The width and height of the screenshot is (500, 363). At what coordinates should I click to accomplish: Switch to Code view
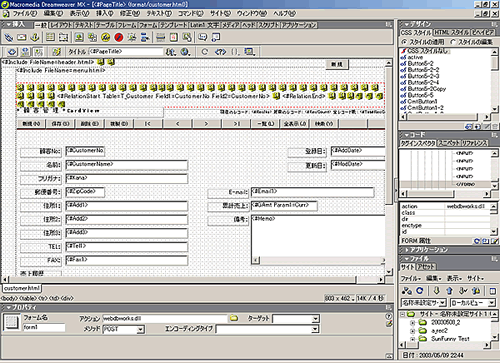point(12,52)
